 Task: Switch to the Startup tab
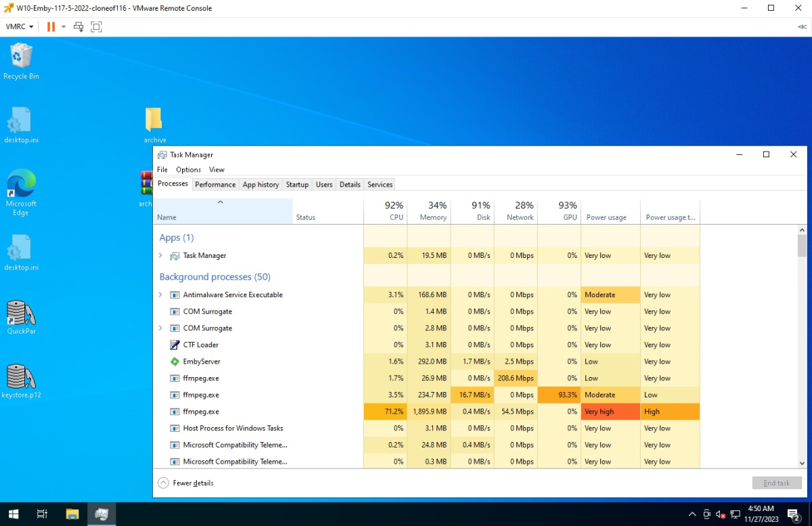click(297, 184)
